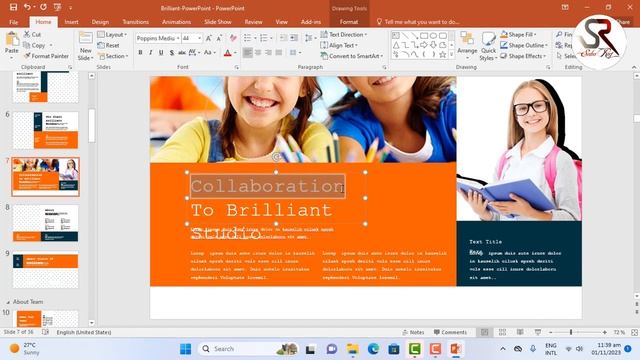Pick font color swatch
The width and height of the screenshot is (640, 360).
click(x=228, y=53)
